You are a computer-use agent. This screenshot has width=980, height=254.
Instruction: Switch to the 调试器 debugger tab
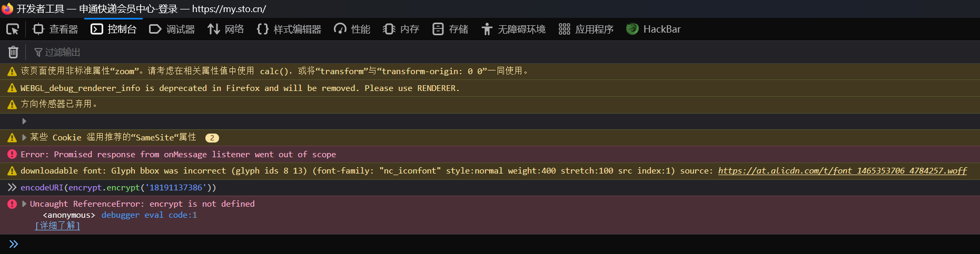172,29
